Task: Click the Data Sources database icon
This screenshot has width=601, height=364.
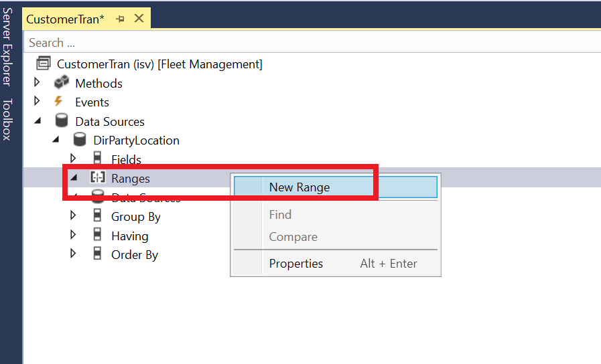Action: pyautogui.click(x=62, y=121)
